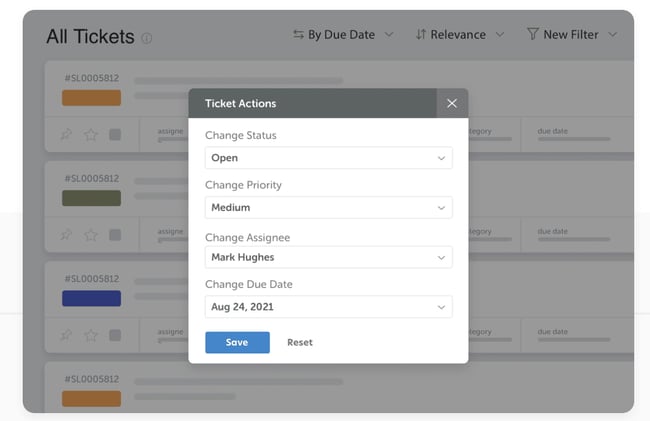The width and height of the screenshot is (650, 421).
Task: Click the Save button
Action: (x=237, y=342)
